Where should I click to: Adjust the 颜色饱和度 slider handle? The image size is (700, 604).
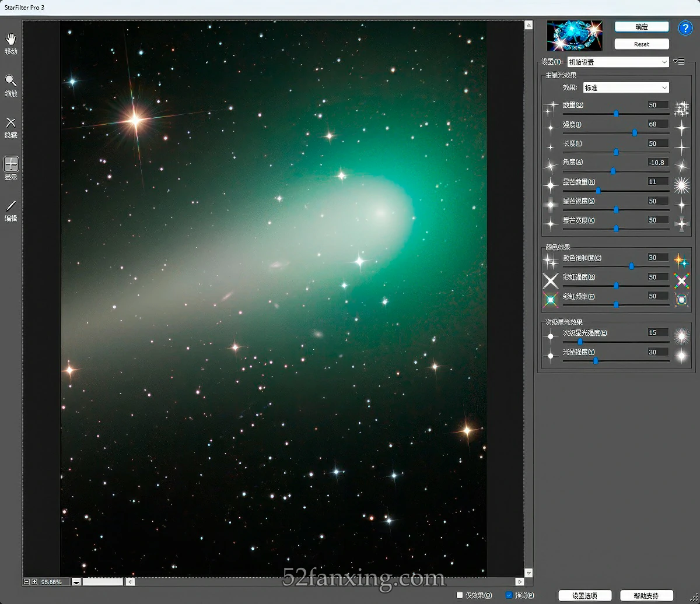tap(632, 266)
